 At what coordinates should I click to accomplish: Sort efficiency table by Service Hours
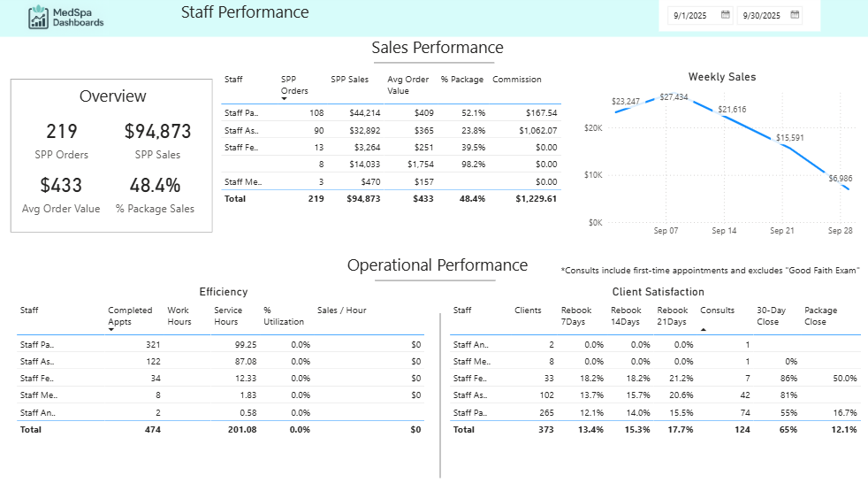pos(227,316)
